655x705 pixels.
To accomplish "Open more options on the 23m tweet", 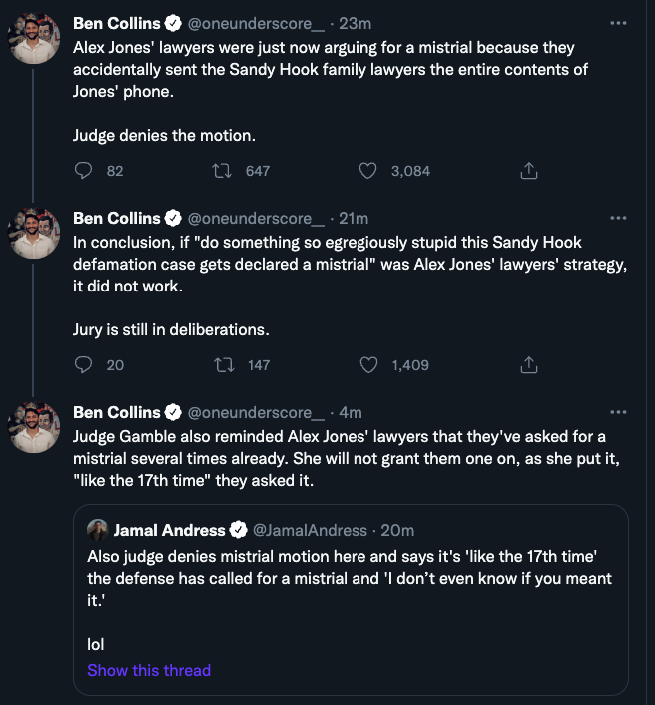I will point(619,22).
